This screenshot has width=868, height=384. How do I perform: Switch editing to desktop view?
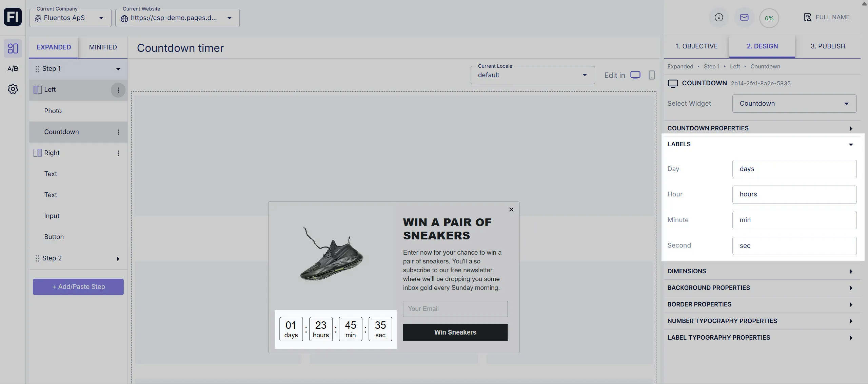click(635, 75)
